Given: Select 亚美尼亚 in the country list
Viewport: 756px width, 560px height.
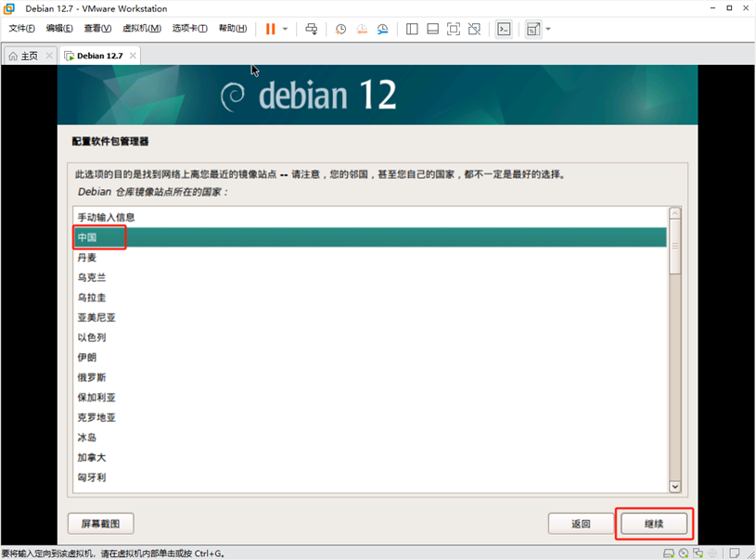Looking at the screenshot, I should pos(370,318).
